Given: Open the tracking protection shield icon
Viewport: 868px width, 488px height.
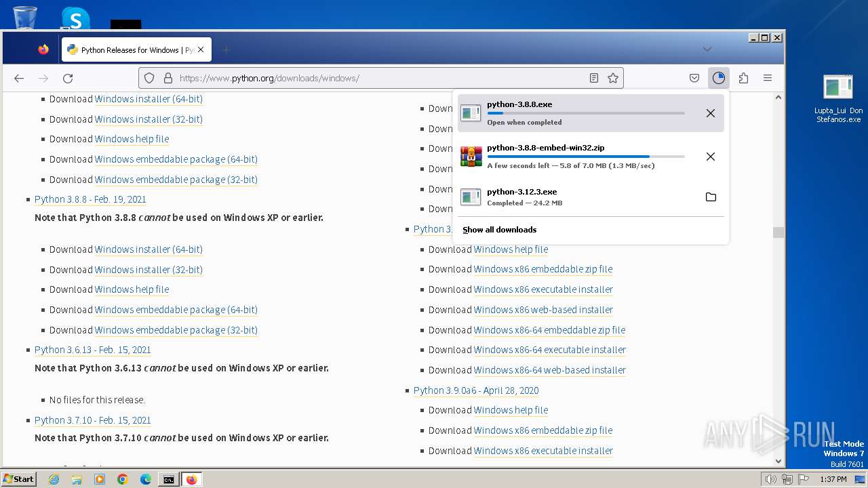Looking at the screenshot, I should [x=150, y=78].
